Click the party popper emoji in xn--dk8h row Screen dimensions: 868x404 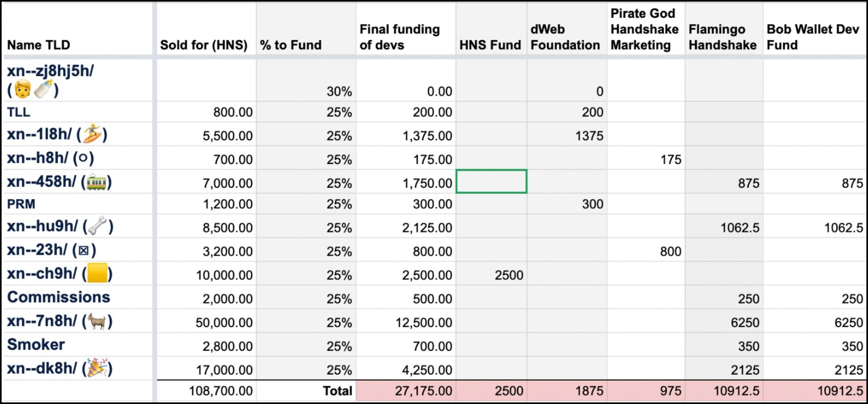click(x=97, y=368)
